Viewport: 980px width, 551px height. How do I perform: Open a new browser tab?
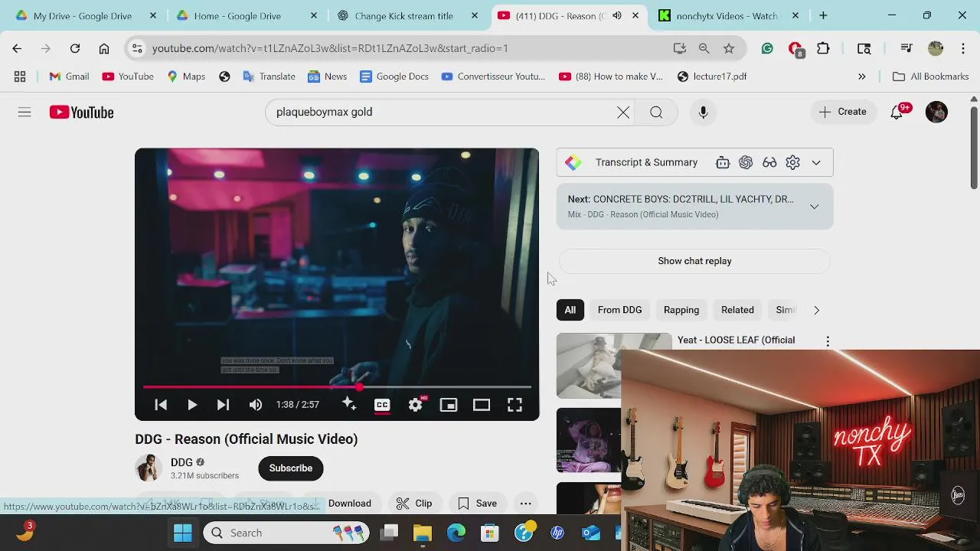tap(823, 15)
